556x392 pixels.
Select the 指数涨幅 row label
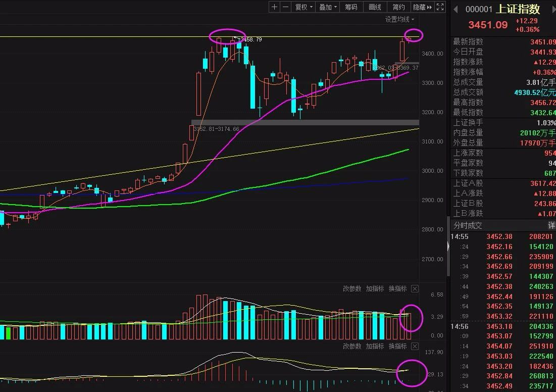[468, 72]
